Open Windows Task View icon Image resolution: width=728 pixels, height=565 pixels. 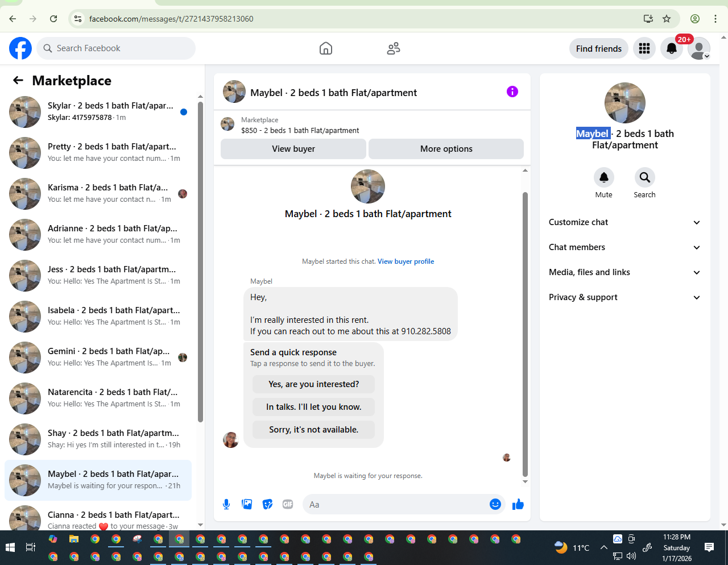pos(31,547)
